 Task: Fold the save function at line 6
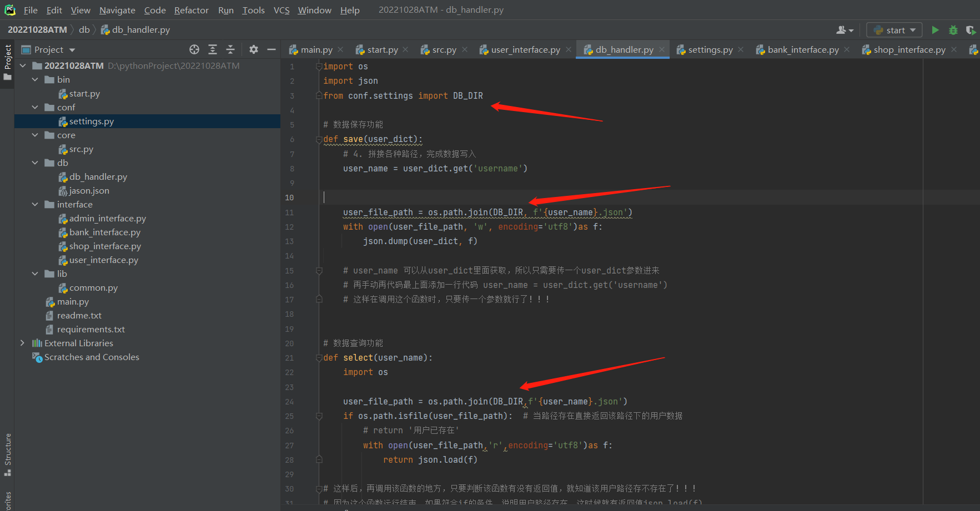(319, 139)
